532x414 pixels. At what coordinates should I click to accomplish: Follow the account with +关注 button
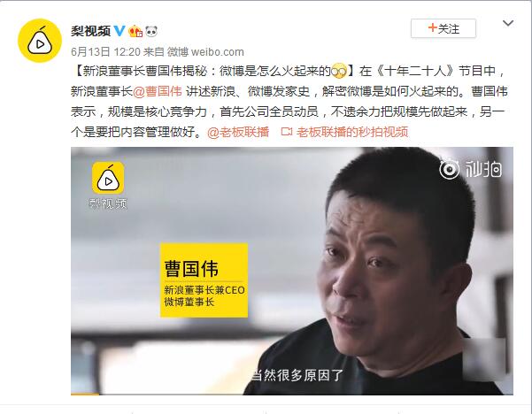(x=443, y=28)
